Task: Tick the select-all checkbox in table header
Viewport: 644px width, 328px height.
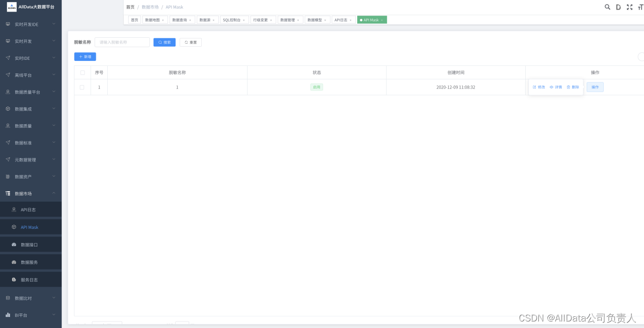Action: click(x=83, y=72)
